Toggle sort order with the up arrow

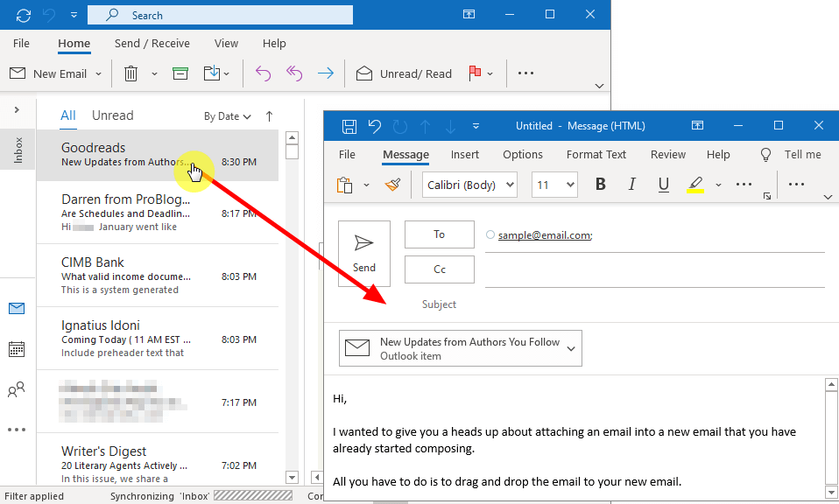coord(269,116)
